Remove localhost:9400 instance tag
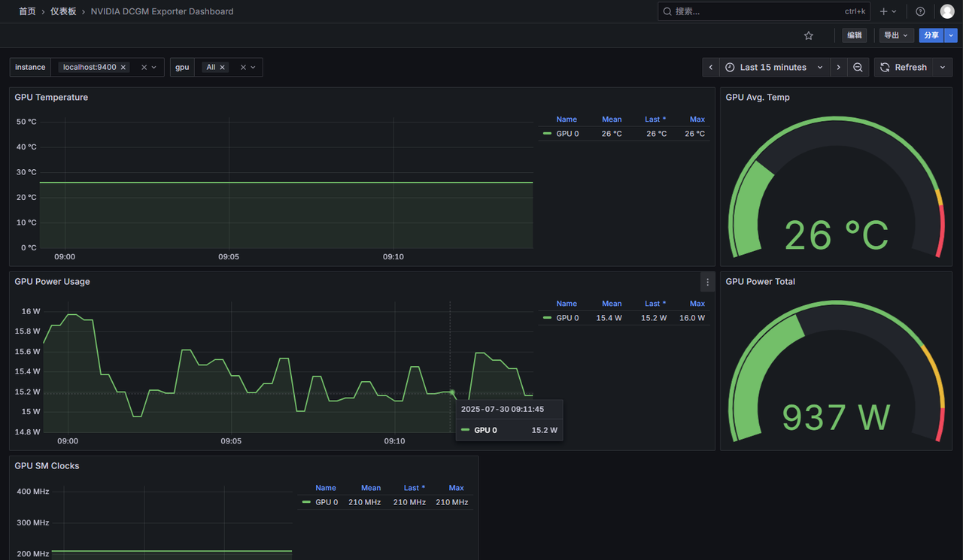The height and width of the screenshot is (560, 963). tap(123, 68)
